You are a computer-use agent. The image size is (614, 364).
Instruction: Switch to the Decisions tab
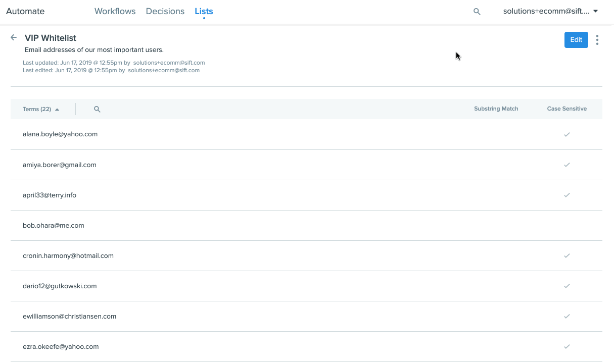[165, 11]
